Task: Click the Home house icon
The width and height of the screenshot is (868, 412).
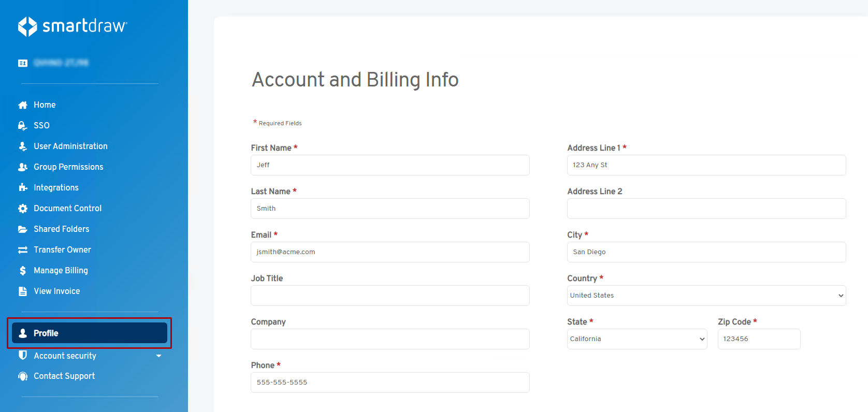Action: pos(23,105)
